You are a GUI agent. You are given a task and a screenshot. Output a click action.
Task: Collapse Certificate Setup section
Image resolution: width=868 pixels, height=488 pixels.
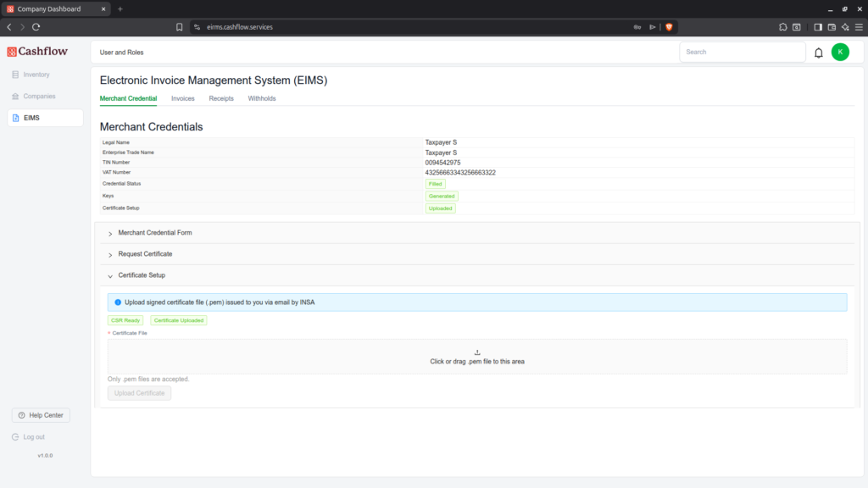[477, 275]
